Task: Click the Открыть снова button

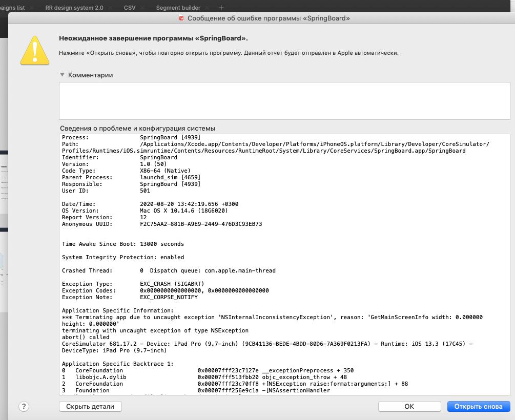Action: pos(479,407)
